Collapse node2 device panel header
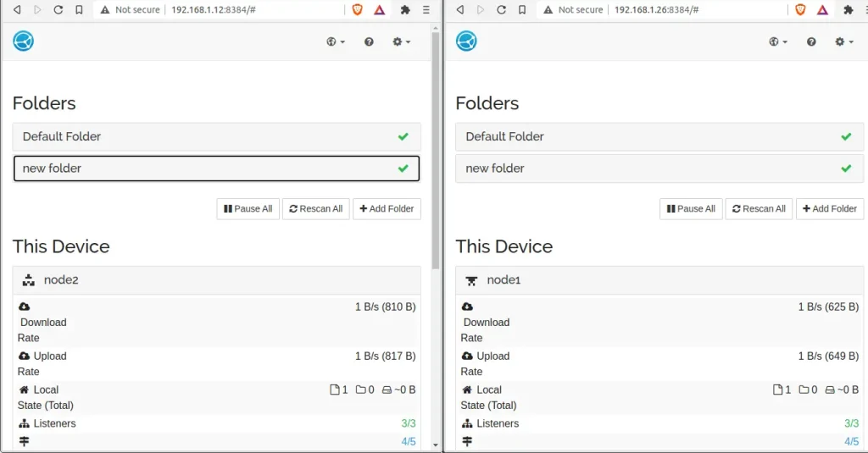The height and width of the screenshot is (453, 868). point(216,280)
